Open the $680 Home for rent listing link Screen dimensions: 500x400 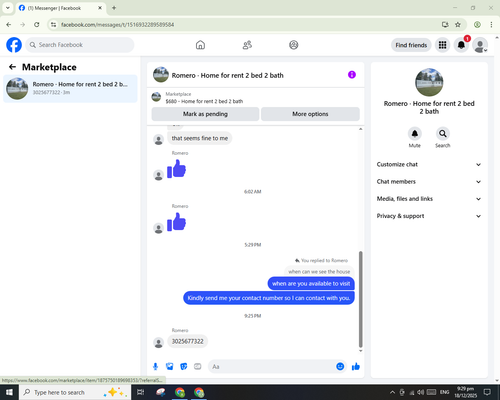pos(204,101)
